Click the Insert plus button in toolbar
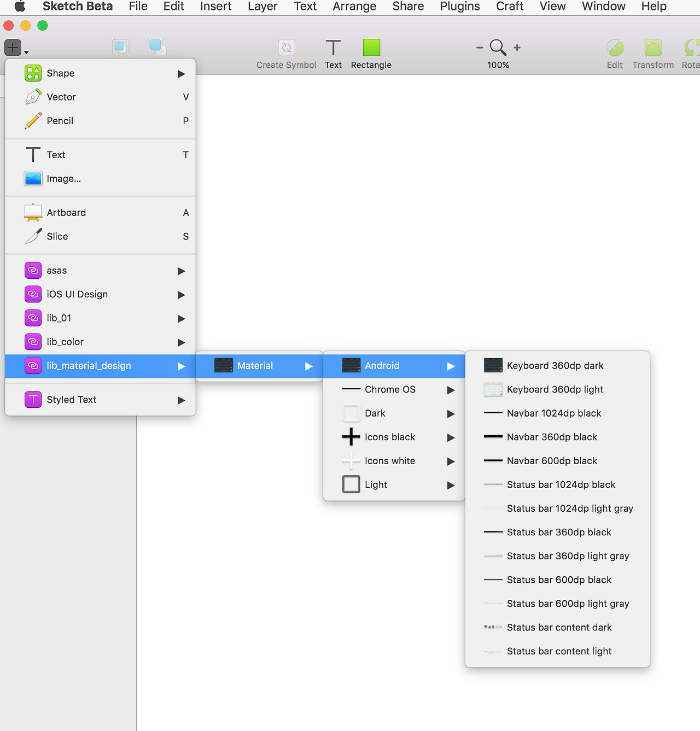 click(x=13, y=48)
